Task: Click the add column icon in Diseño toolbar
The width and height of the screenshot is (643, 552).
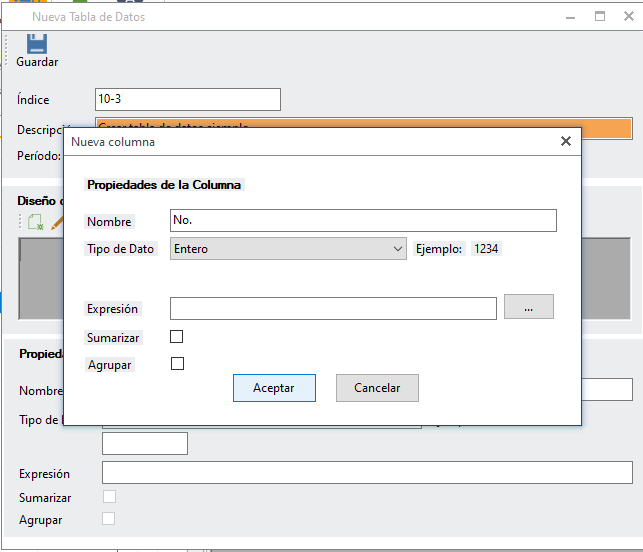Action: [36, 223]
